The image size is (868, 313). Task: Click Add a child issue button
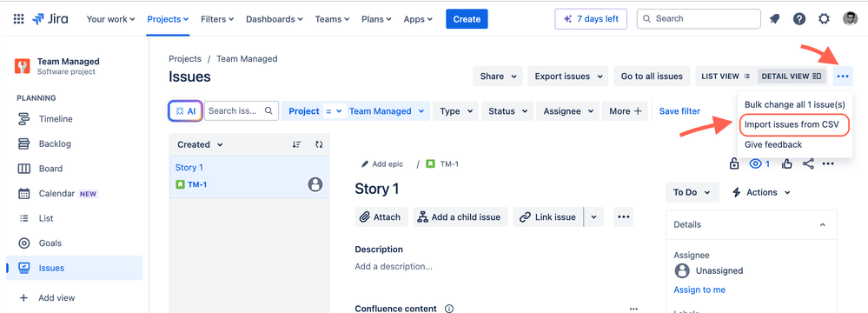(x=461, y=217)
